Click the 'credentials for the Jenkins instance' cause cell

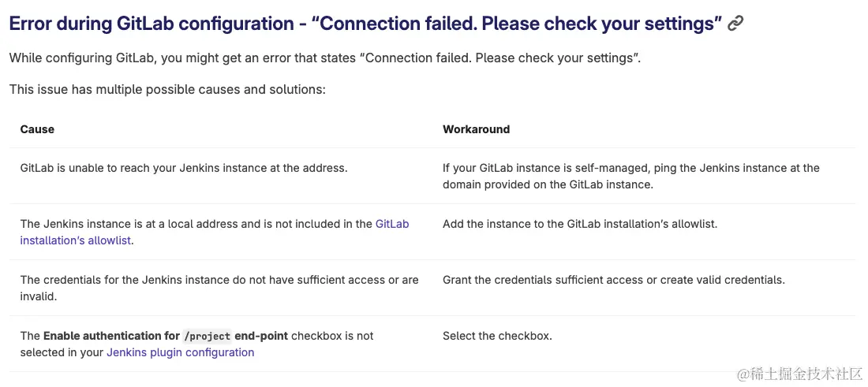219,280
